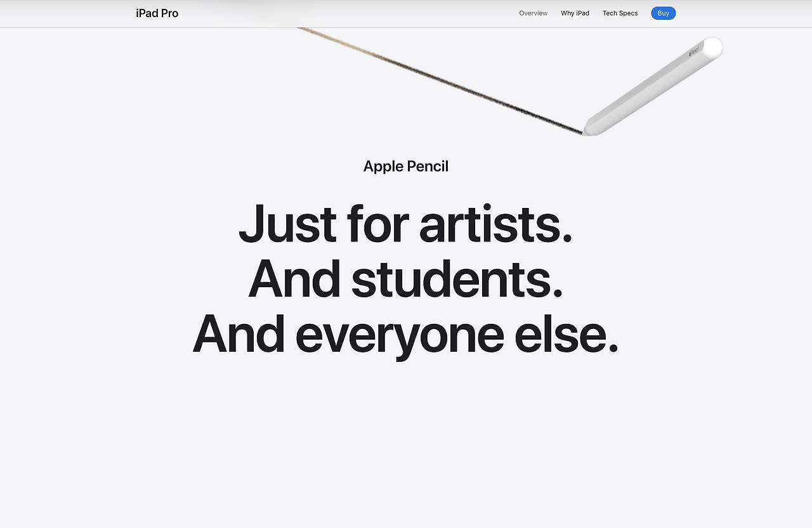Viewport: 812px width, 528px height.
Task: Click the iPad Pro page title
Action: tap(157, 13)
